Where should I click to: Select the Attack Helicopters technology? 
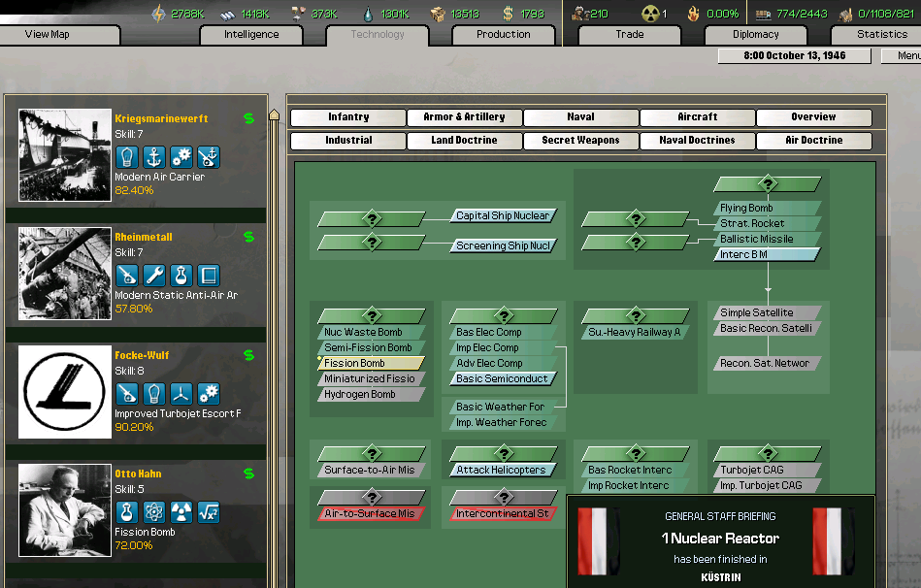(x=502, y=470)
